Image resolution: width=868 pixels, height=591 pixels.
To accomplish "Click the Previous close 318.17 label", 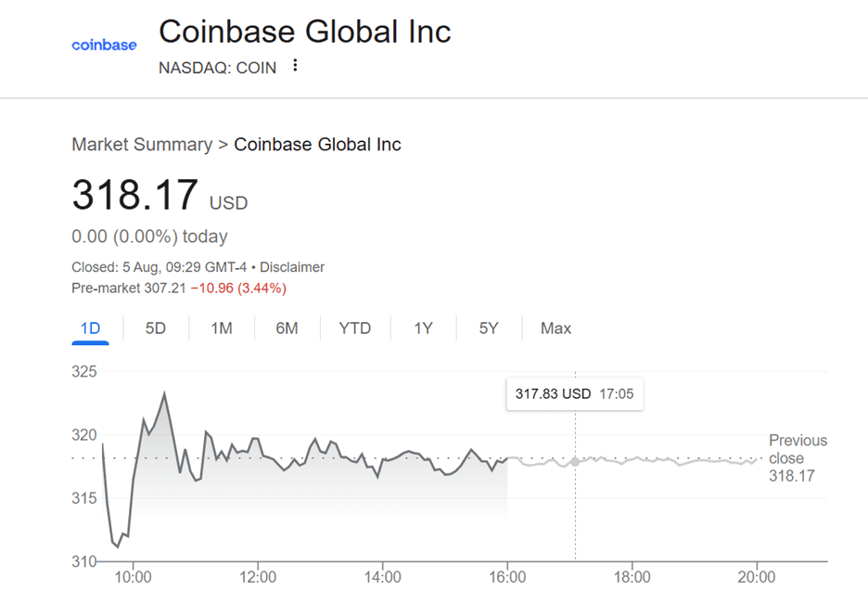I will [798, 457].
